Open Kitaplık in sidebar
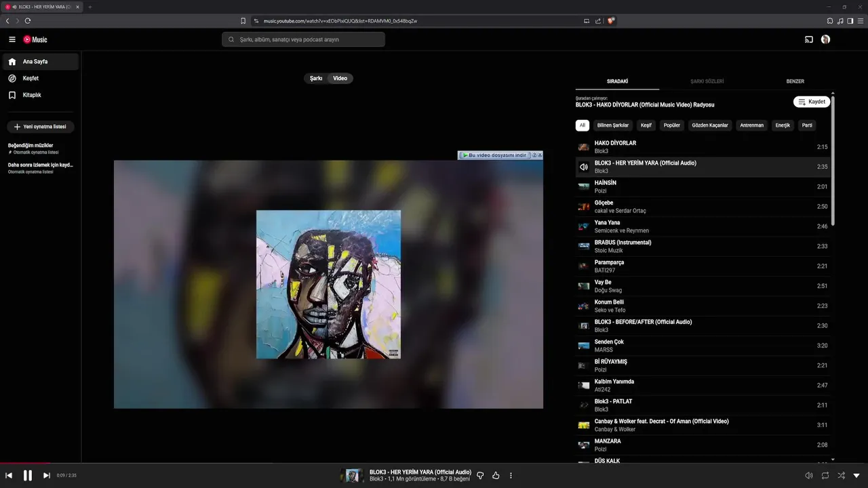The width and height of the screenshot is (868, 488). point(39,95)
